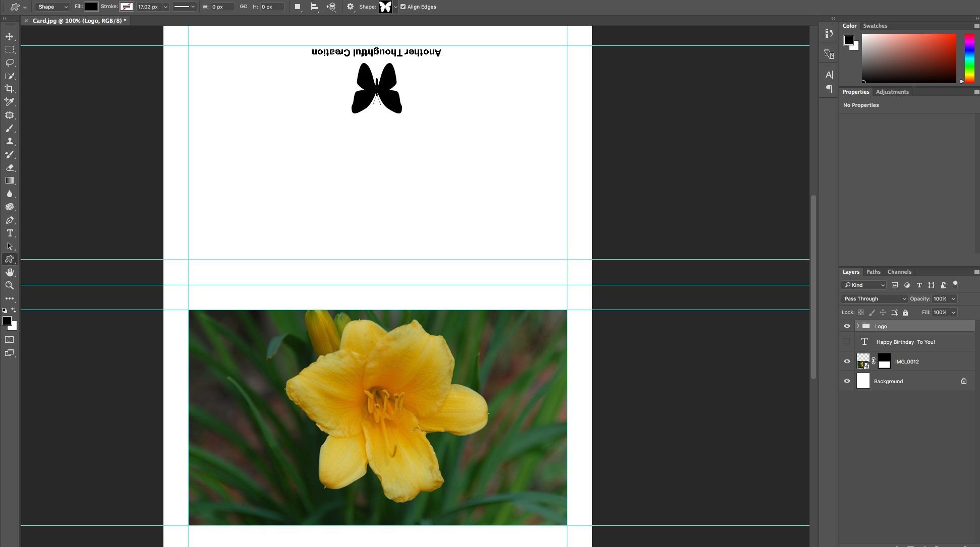Select the Hand tool
This screenshot has height=547, width=980.
[x=10, y=272]
